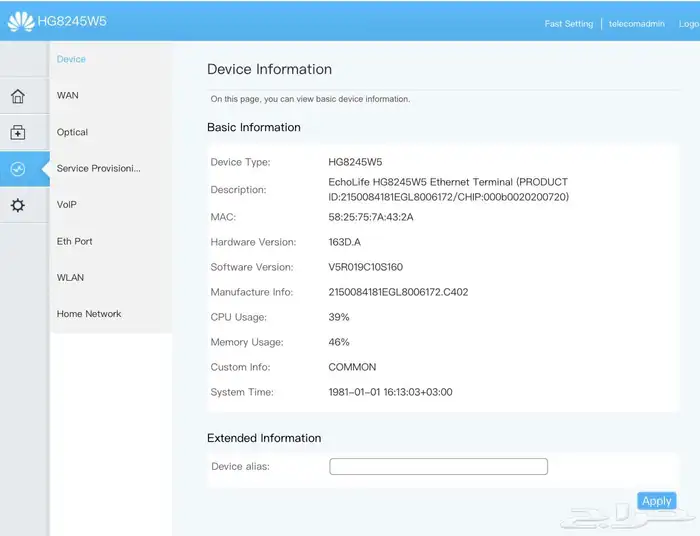Open the Home page sidebar icon

coord(17,96)
